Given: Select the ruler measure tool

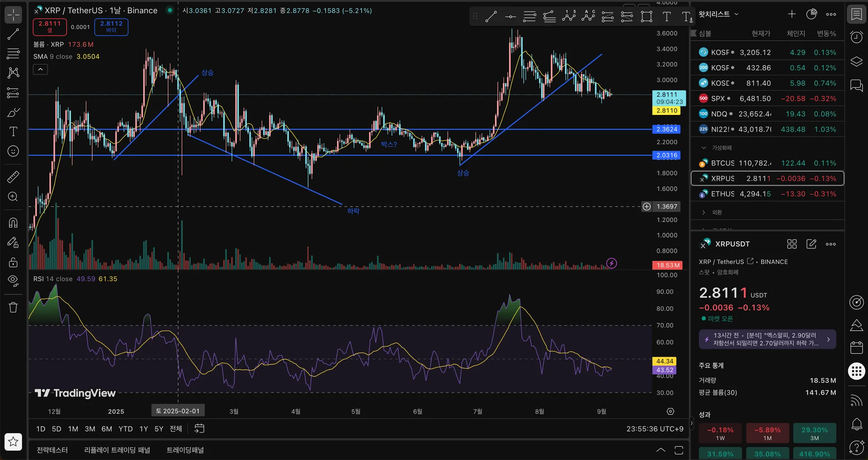Looking at the screenshot, I should coord(14,177).
